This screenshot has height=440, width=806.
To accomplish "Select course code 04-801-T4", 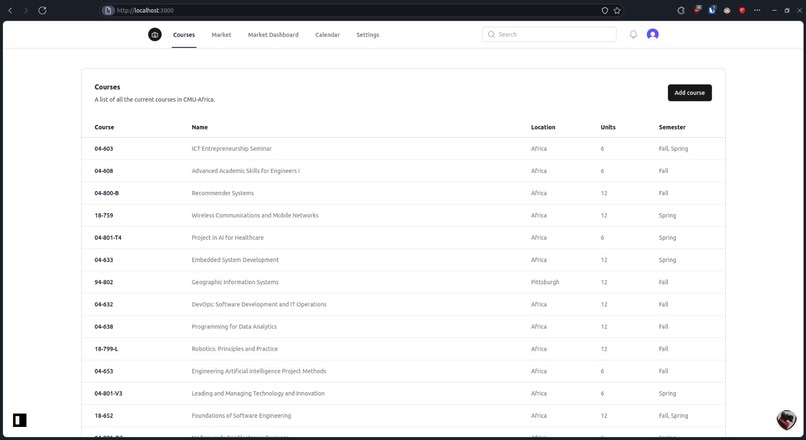I will coord(108,237).
